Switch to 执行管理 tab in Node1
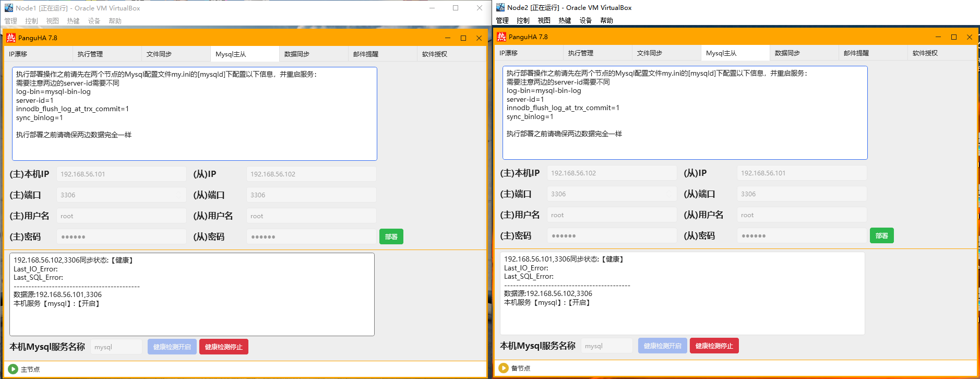The image size is (980, 379). [x=107, y=54]
